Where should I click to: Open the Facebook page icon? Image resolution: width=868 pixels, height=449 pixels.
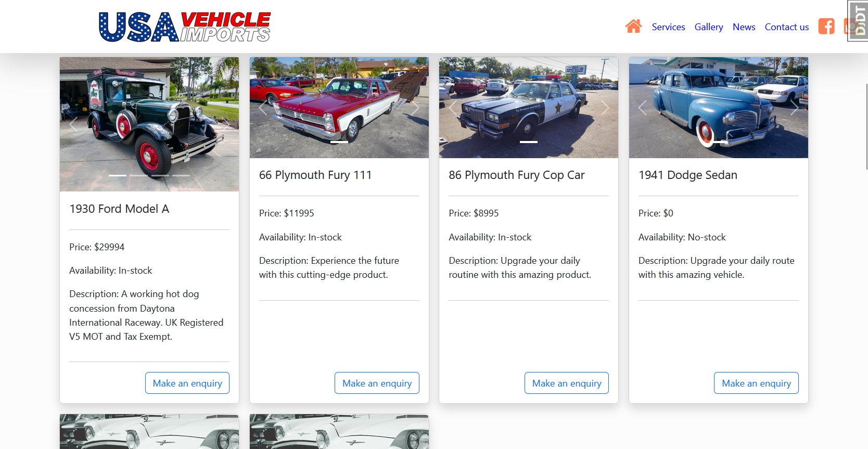(x=826, y=27)
